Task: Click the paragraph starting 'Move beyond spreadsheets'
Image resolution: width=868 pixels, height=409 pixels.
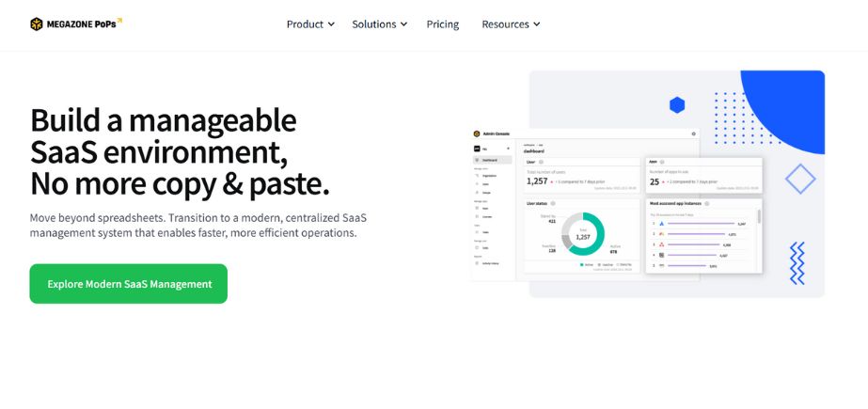Action: point(198,226)
